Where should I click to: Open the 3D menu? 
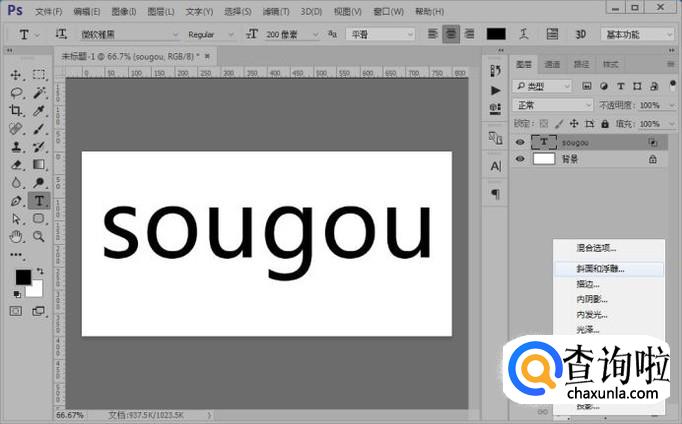311,12
